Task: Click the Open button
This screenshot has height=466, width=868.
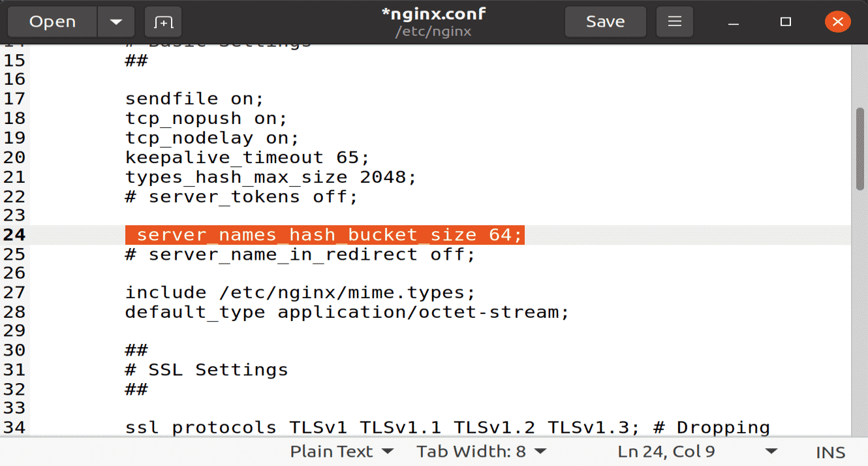Action: pyautogui.click(x=52, y=21)
